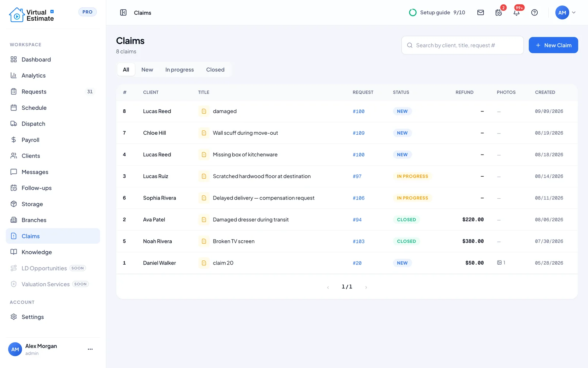Open Clients in sidebar

53,156
